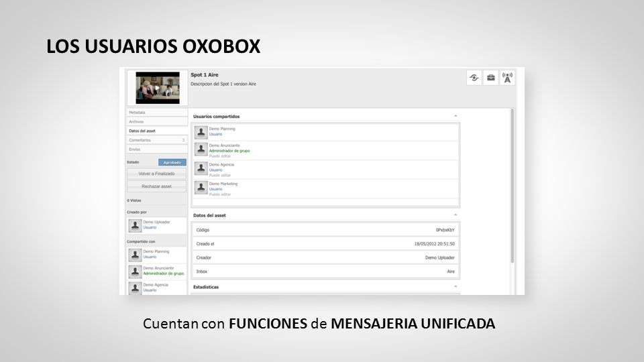Click Volver a Finalizado button

156,174
